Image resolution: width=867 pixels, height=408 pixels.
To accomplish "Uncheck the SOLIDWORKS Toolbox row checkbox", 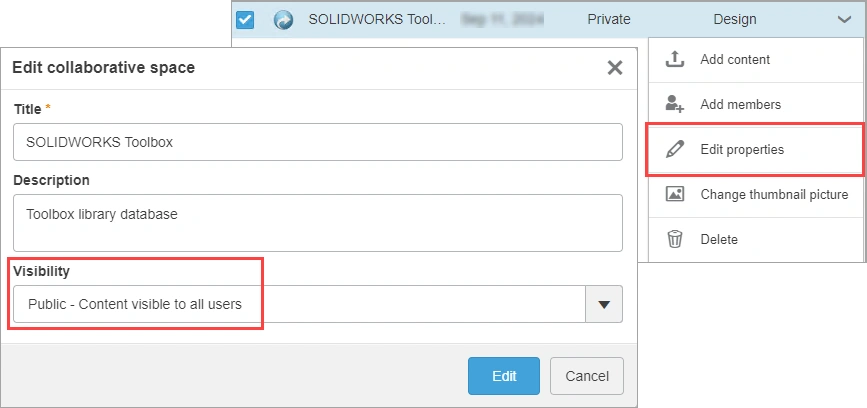I will pos(245,19).
